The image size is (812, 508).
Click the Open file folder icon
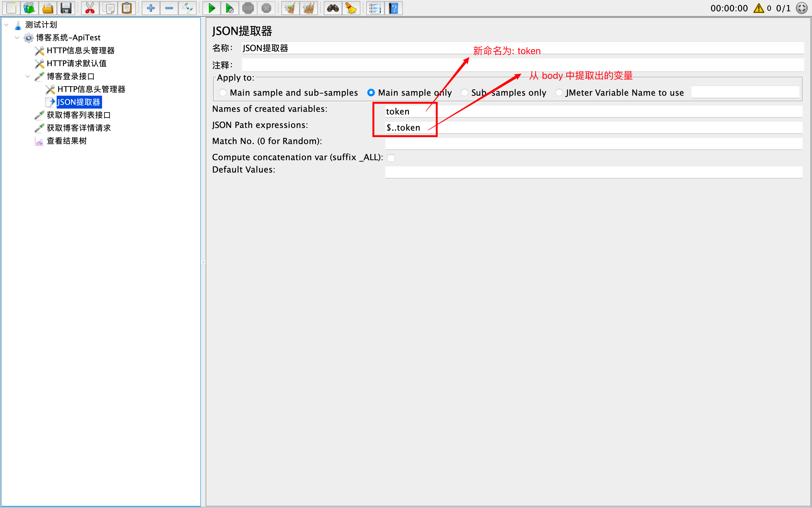click(x=48, y=8)
